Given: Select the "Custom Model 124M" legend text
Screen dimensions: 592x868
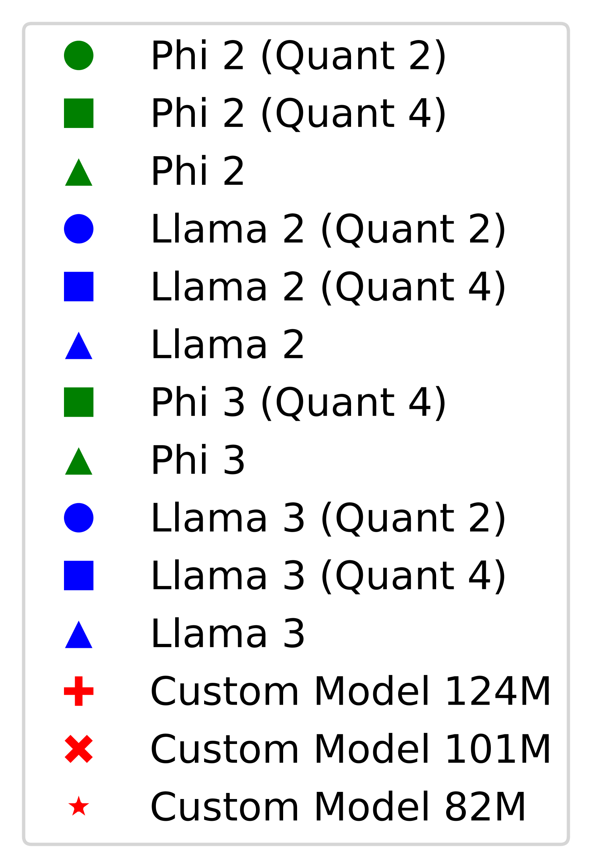Looking at the screenshot, I should coord(350,691).
